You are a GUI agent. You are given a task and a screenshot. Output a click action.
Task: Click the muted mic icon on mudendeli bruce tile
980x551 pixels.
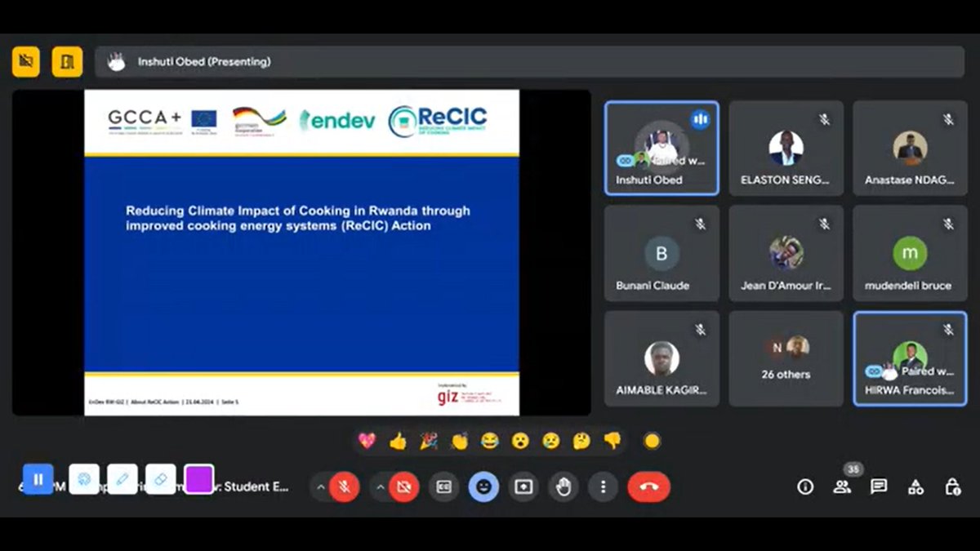[948, 224]
